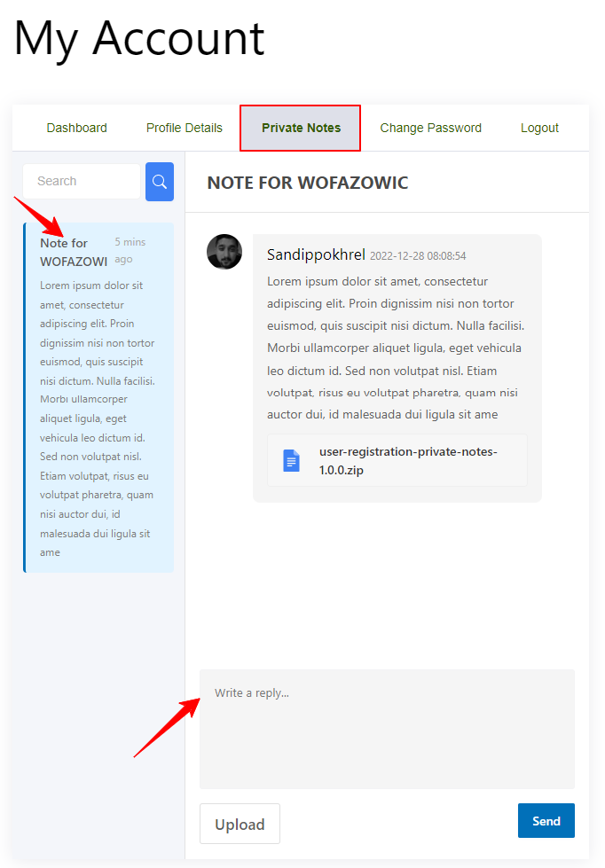
Task: Send the reply with Send button
Action: click(x=546, y=820)
